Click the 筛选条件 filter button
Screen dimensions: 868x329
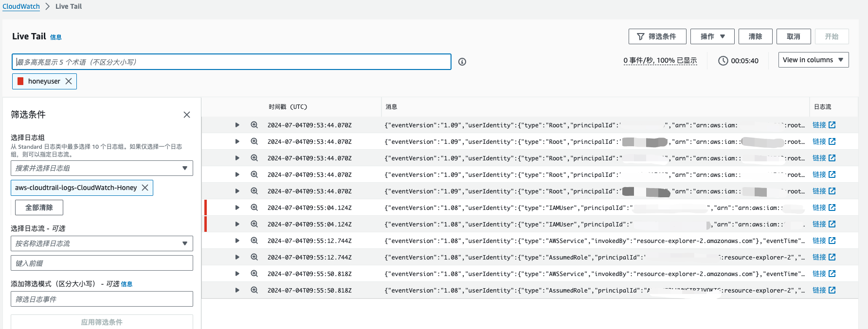(x=657, y=36)
